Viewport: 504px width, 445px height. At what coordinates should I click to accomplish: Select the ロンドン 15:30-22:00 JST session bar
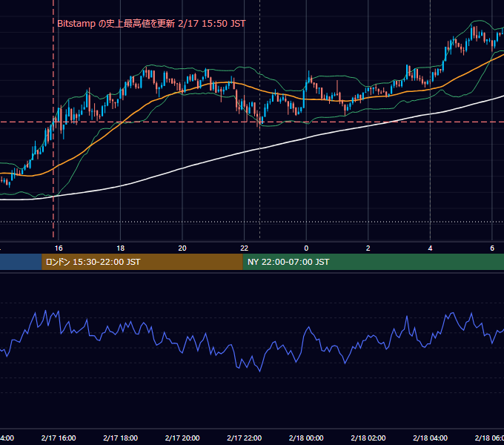coord(142,262)
